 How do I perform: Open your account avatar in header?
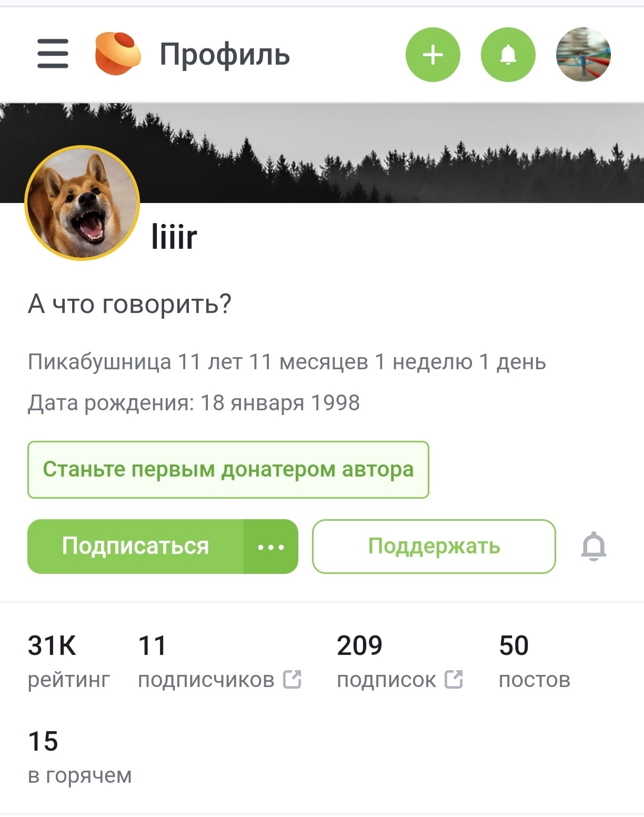(x=583, y=55)
